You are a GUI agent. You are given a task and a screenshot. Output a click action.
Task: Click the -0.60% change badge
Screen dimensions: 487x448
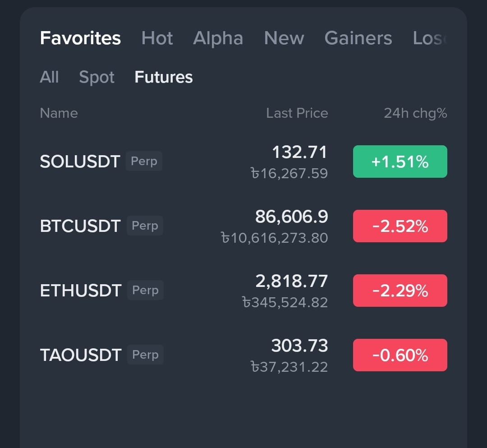[x=400, y=355]
